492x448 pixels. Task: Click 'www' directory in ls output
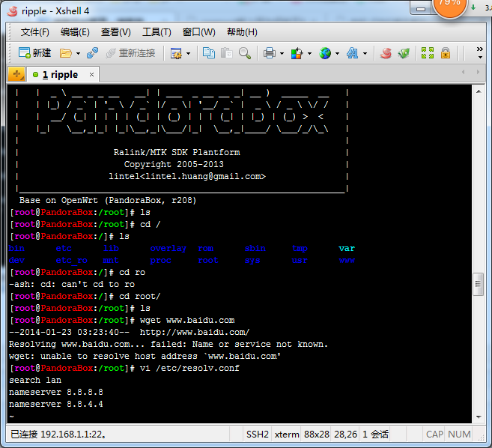click(347, 261)
